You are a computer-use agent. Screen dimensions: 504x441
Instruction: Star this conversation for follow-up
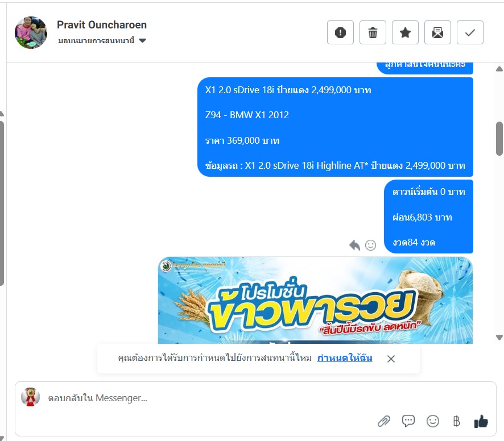click(405, 32)
